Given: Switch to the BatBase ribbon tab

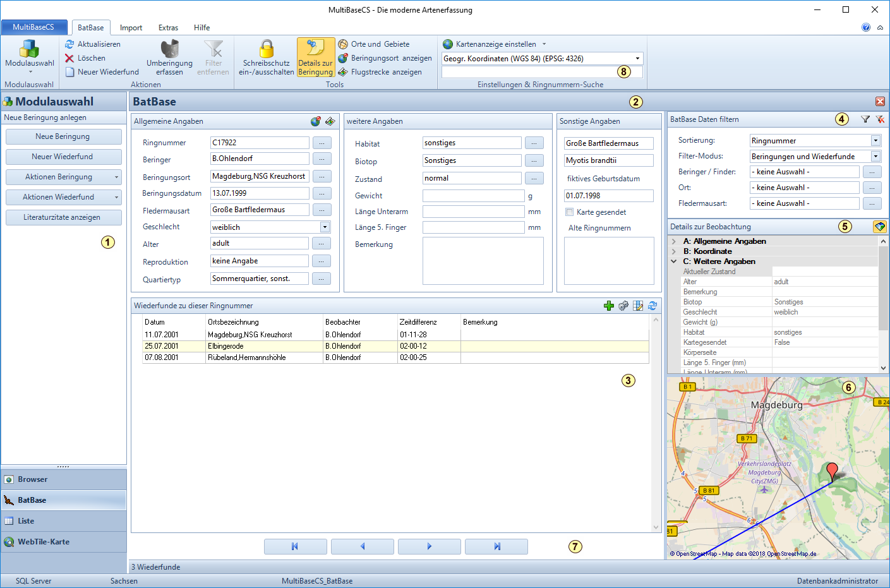Looking at the screenshot, I should [x=91, y=28].
